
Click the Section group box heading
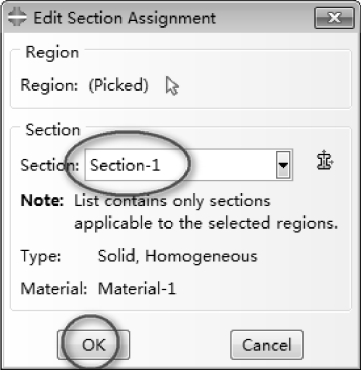click(53, 130)
